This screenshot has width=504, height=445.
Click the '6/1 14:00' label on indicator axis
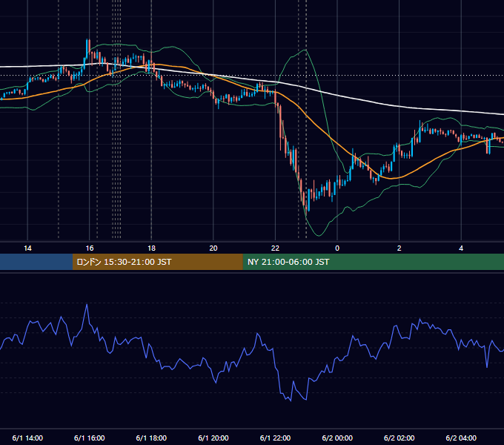[x=27, y=438]
